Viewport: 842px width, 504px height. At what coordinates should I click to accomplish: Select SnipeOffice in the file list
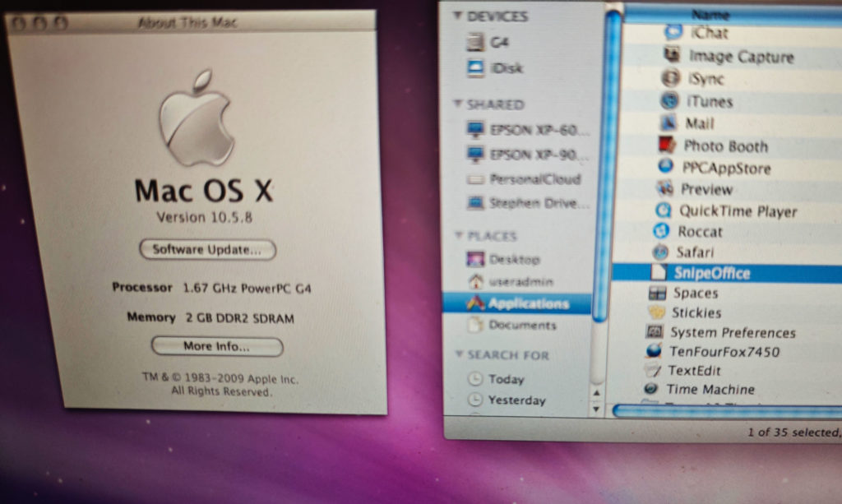714,273
